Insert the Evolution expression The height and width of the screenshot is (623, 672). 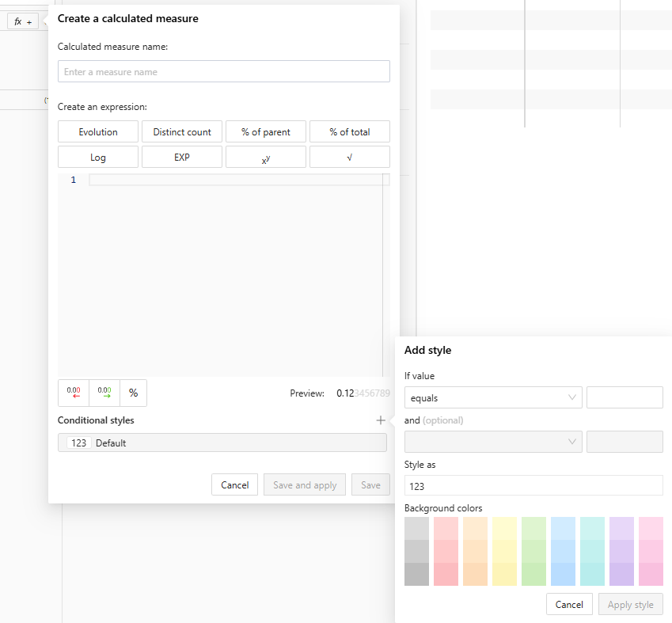[98, 131]
